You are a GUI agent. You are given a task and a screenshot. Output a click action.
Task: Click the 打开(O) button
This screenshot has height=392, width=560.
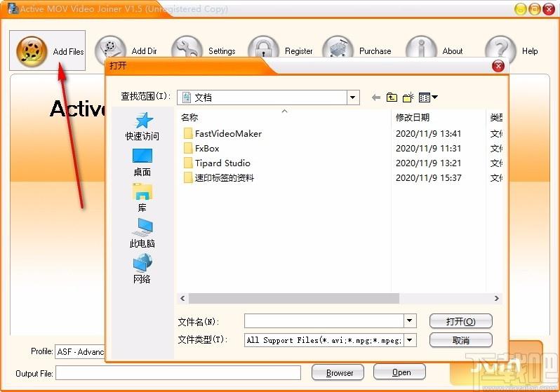click(x=461, y=321)
